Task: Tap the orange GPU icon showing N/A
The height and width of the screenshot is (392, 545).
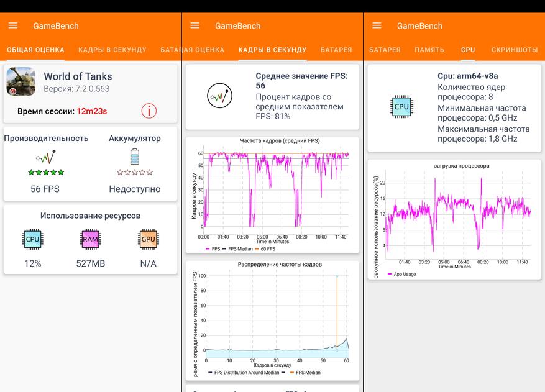Action: click(148, 239)
